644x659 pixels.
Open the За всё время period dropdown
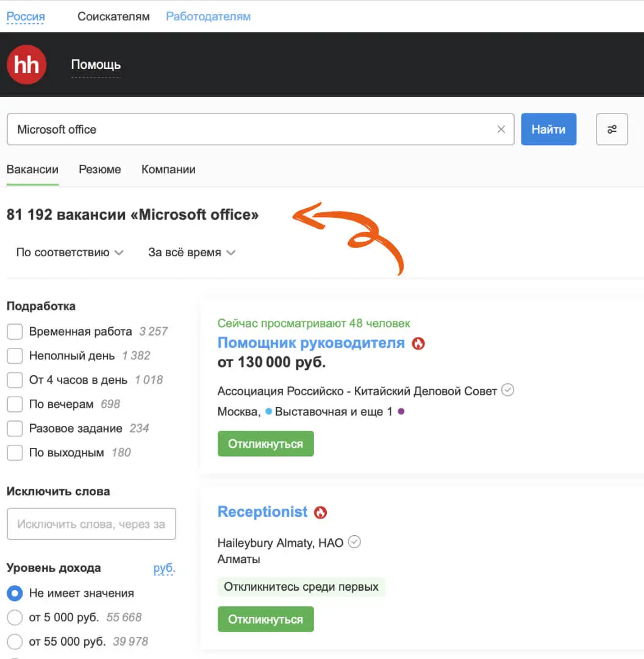[191, 253]
